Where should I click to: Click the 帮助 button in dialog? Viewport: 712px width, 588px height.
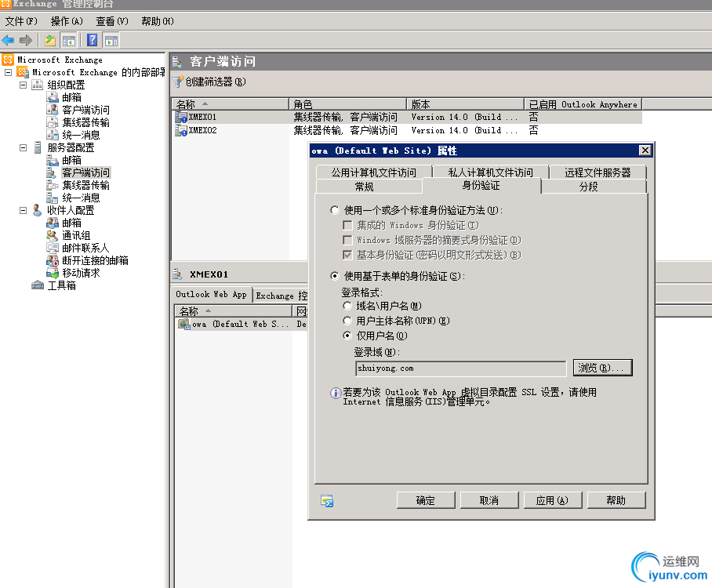(616, 500)
